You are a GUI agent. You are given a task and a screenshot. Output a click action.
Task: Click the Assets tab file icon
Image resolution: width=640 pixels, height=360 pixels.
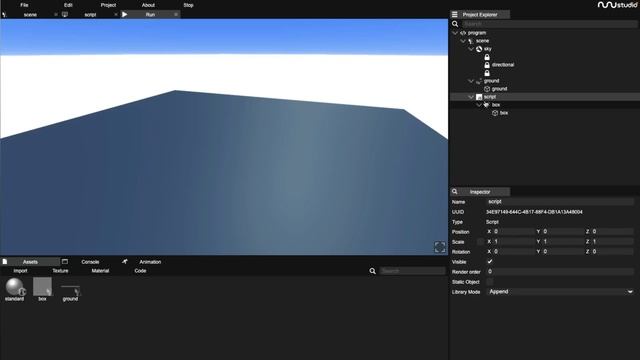pos(4,262)
